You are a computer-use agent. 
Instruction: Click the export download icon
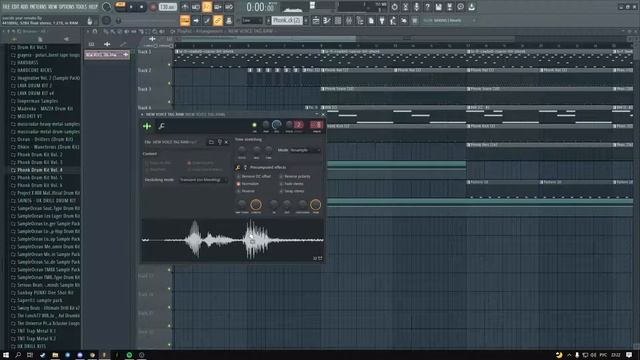click(x=471, y=7)
